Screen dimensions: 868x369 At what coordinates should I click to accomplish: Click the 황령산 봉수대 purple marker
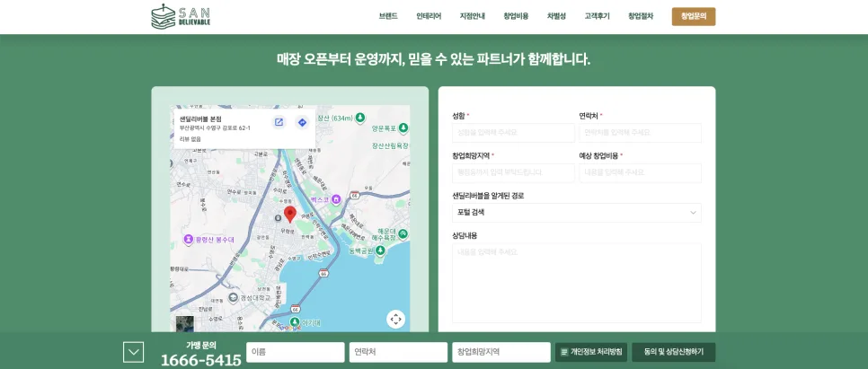click(x=189, y=240)
